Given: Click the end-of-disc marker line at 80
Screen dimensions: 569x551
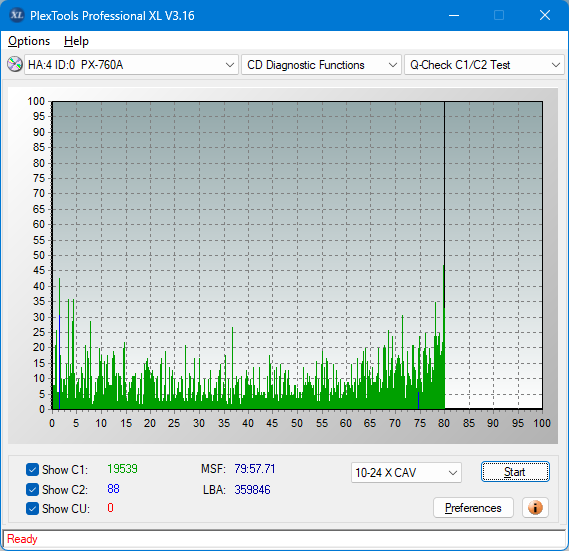Looking at the screenshot, I should pyautogui.click(x=444, y=203).
